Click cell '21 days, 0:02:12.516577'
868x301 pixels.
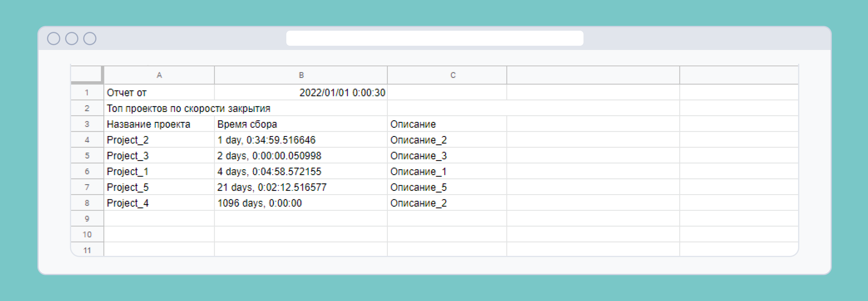[x=301, y=187]
